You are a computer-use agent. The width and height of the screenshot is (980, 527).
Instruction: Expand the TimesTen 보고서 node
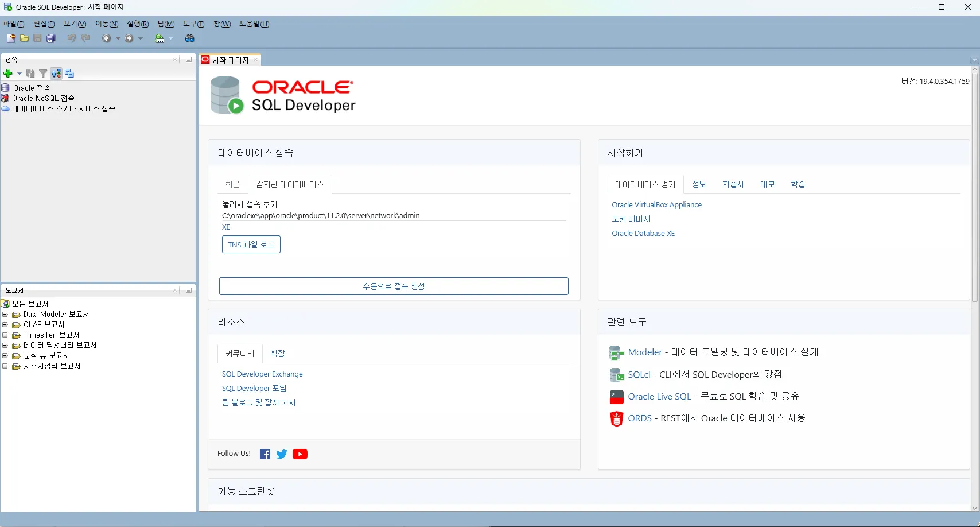5,335
